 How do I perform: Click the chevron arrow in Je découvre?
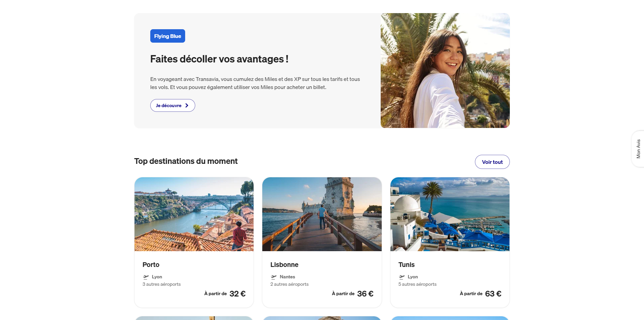click(x=187, y=105)
